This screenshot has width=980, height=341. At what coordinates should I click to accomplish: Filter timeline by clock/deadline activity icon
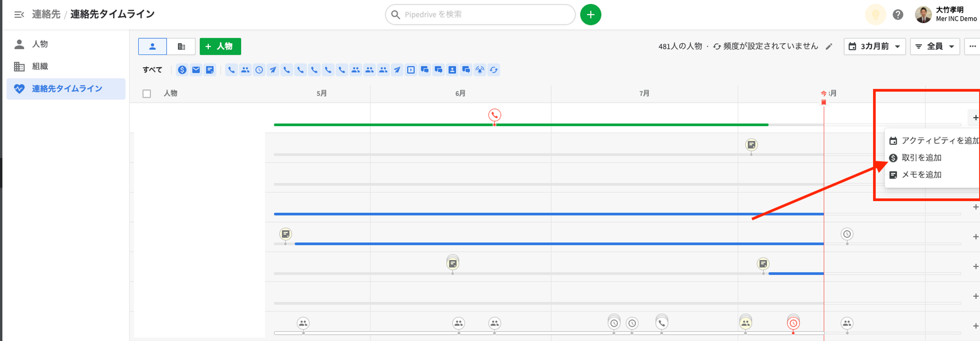click(x=259, y=70)
